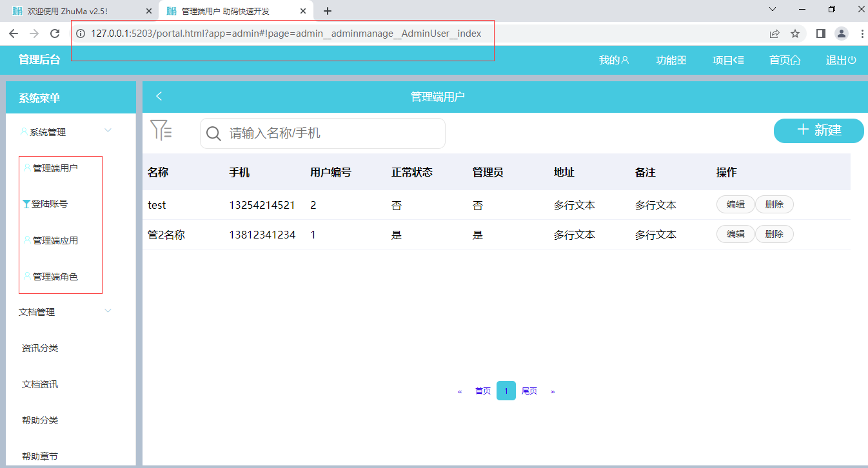Delete the 管2名称 user row
868x468 pixels.
click(x=774, y=234)
